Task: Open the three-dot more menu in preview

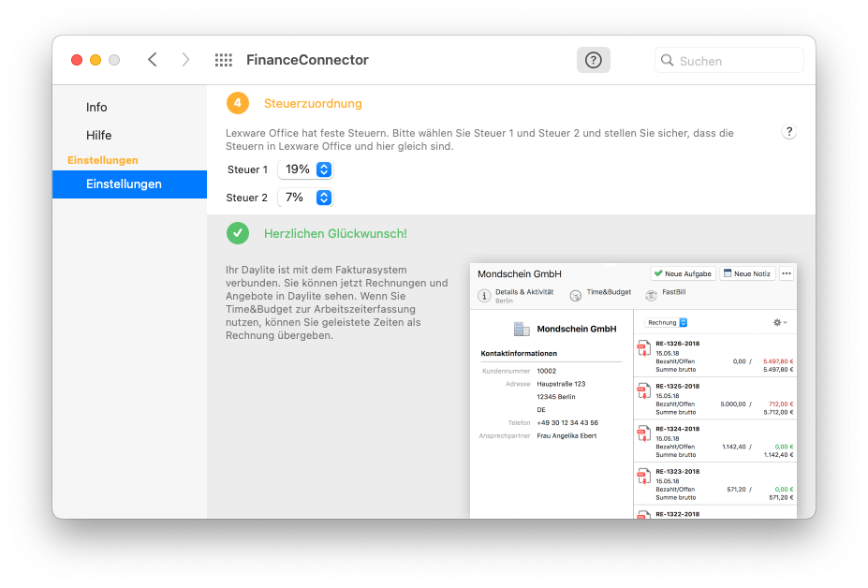Action: (787, 273)
